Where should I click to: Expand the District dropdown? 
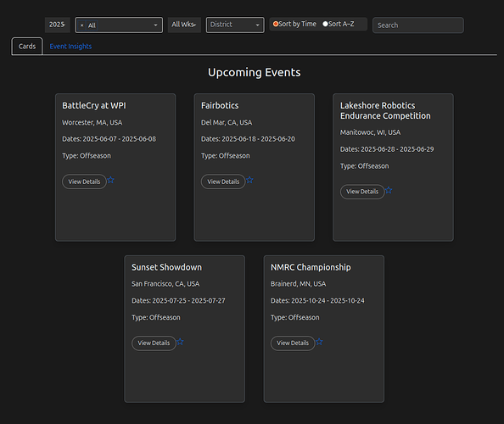pos(235,25)
